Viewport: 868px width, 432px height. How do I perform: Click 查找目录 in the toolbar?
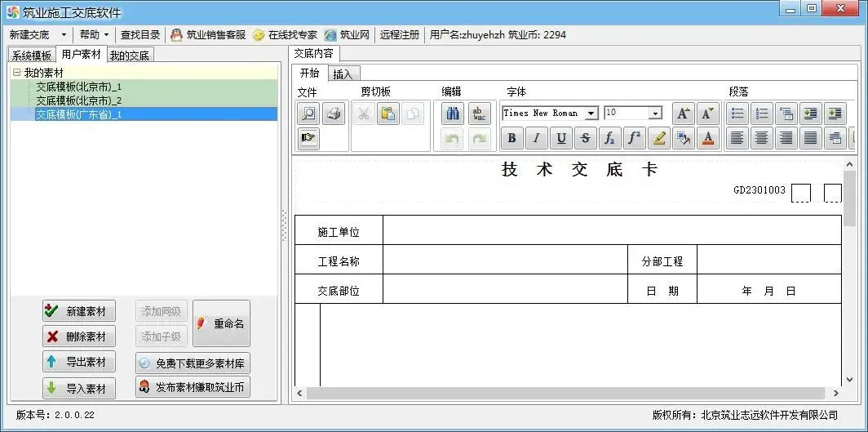click(140, 35)
